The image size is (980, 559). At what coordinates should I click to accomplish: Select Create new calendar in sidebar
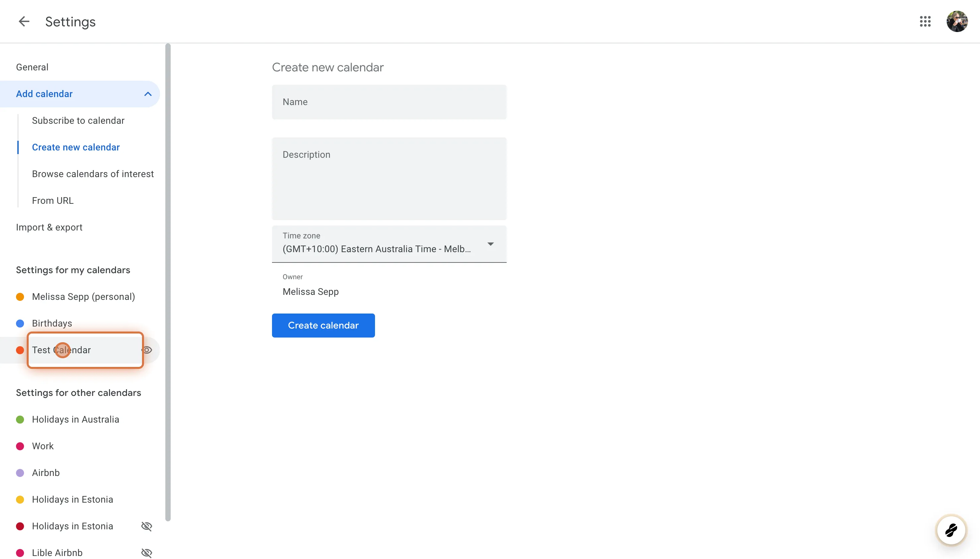(x=76, y=147)
